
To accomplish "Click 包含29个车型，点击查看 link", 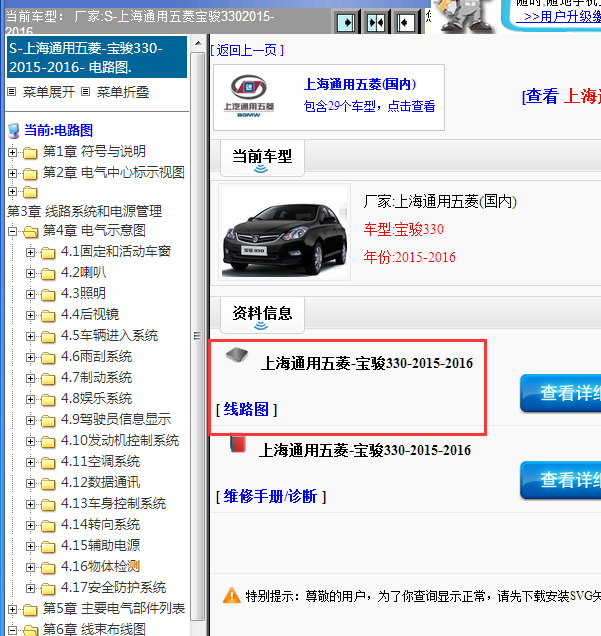I will [369, 106].
